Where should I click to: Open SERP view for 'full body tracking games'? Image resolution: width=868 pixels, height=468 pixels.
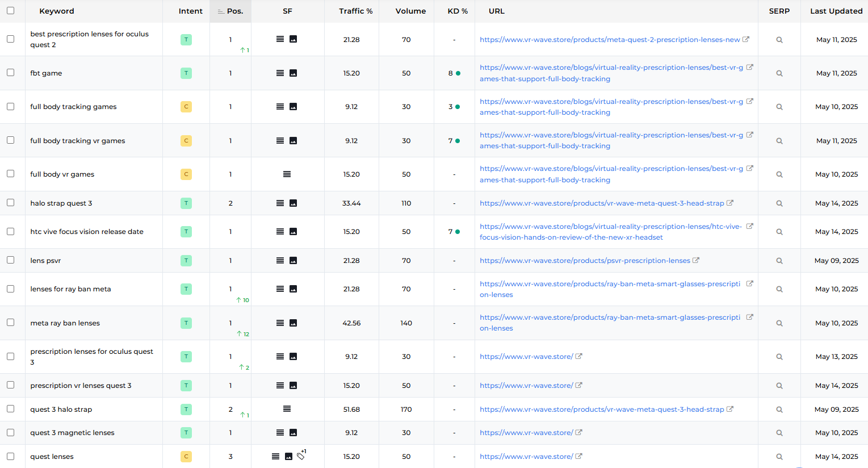pyautogui.click(x=779, y=107)
